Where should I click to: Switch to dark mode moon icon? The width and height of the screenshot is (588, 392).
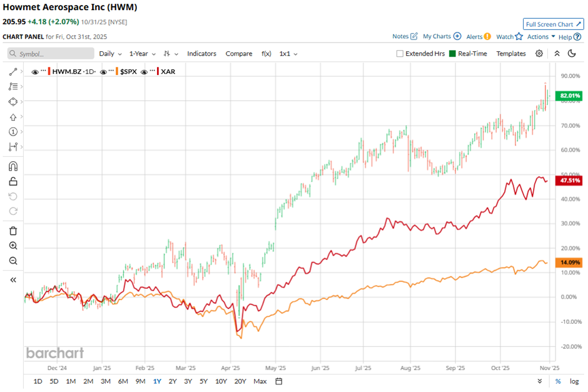pyautogui.click(x=572, y=54)
